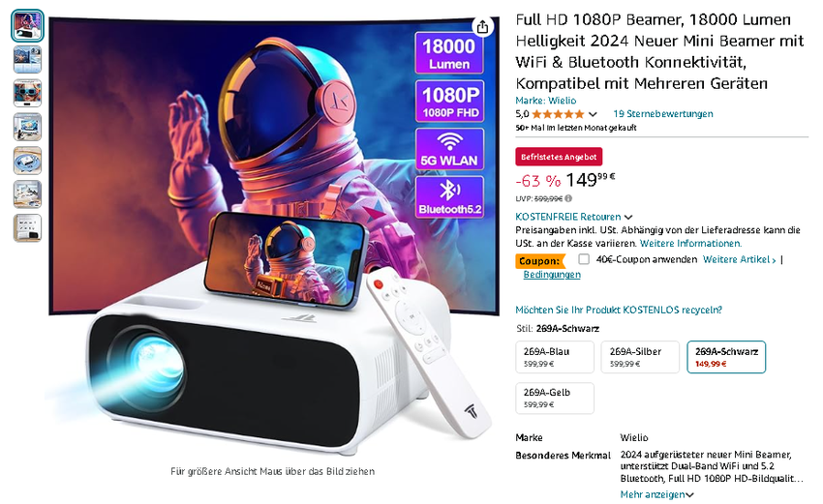Image resolution: width=823 pixels, height=504 pixels.
Task: Tick the 40€-Coupon anwenden checkbox
Action: click(584, 259)
